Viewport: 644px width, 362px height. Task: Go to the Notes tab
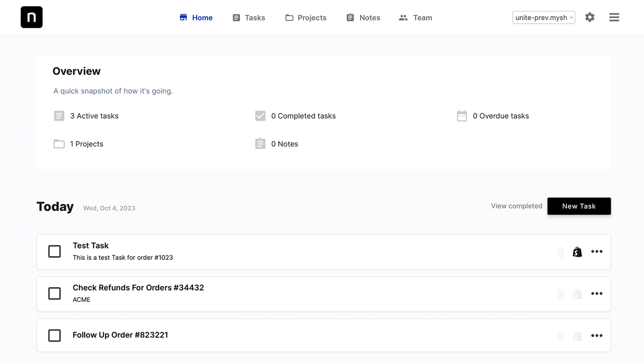[x=363, y=18]
